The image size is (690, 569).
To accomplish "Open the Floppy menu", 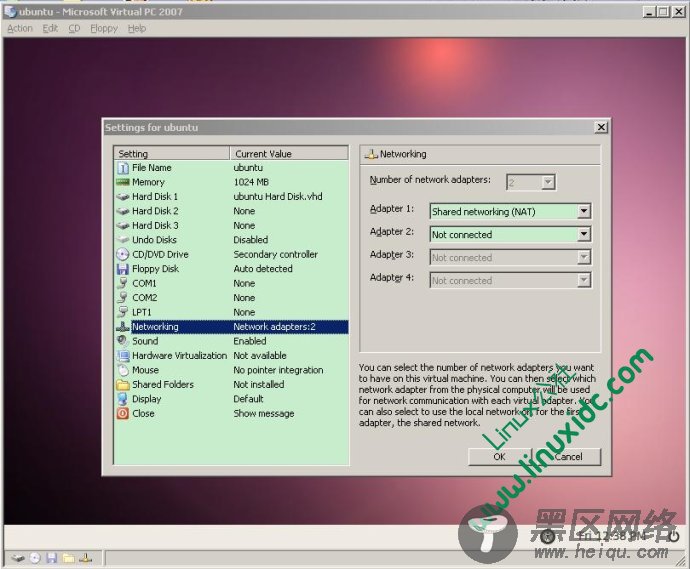I will (x=104, y=29).
